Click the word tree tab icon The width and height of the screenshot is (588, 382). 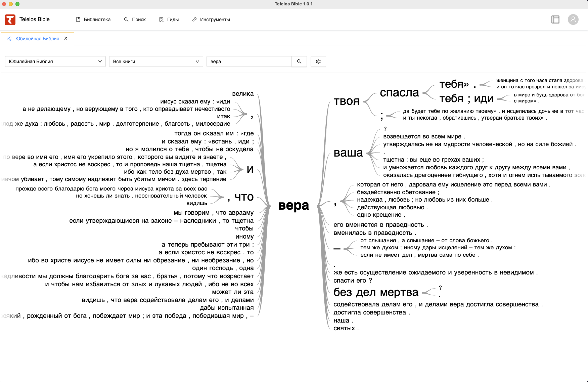9,39
